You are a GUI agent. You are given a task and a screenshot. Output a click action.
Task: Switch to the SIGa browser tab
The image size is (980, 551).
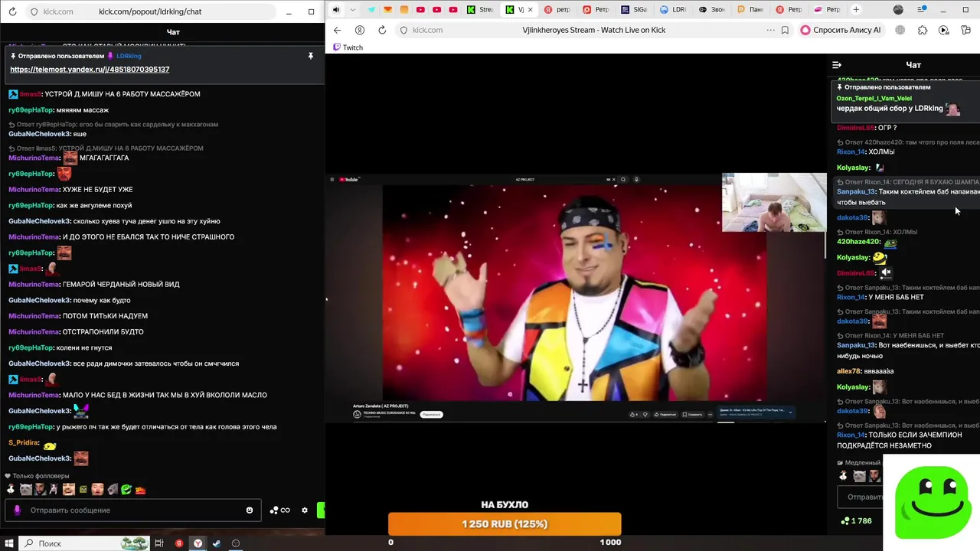click(636, 10)
